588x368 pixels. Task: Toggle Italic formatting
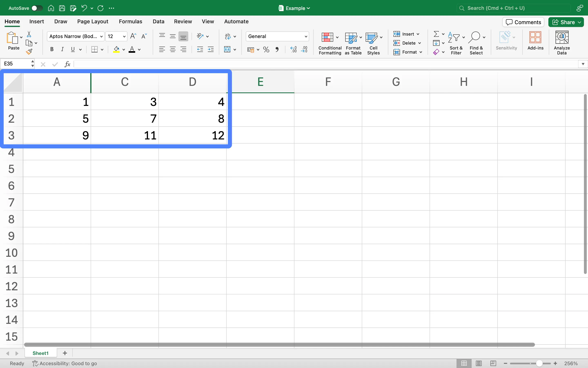click(x=62, y=49)
